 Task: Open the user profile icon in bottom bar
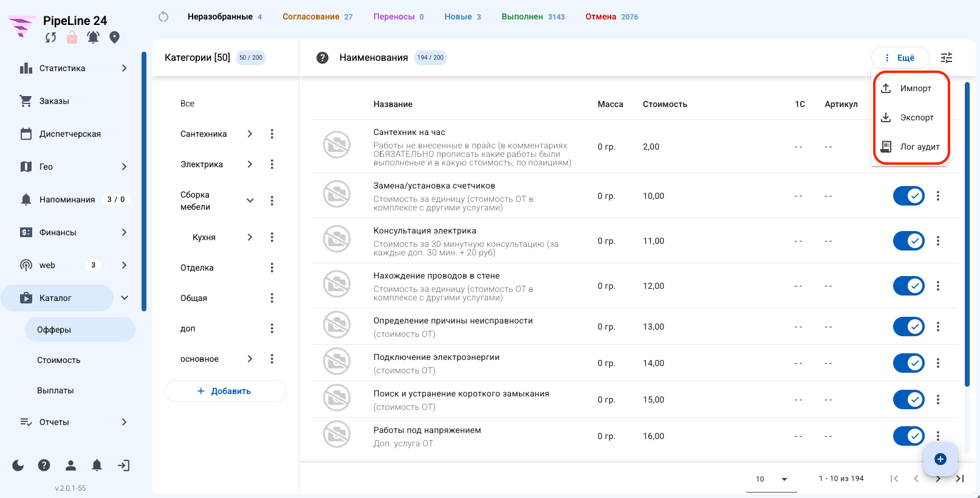tap(70, 465)
